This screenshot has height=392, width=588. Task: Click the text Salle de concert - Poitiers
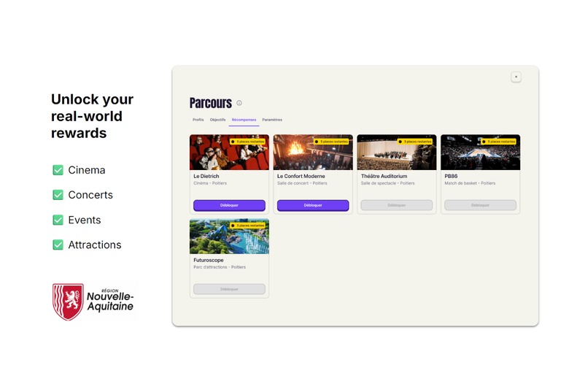302,183
